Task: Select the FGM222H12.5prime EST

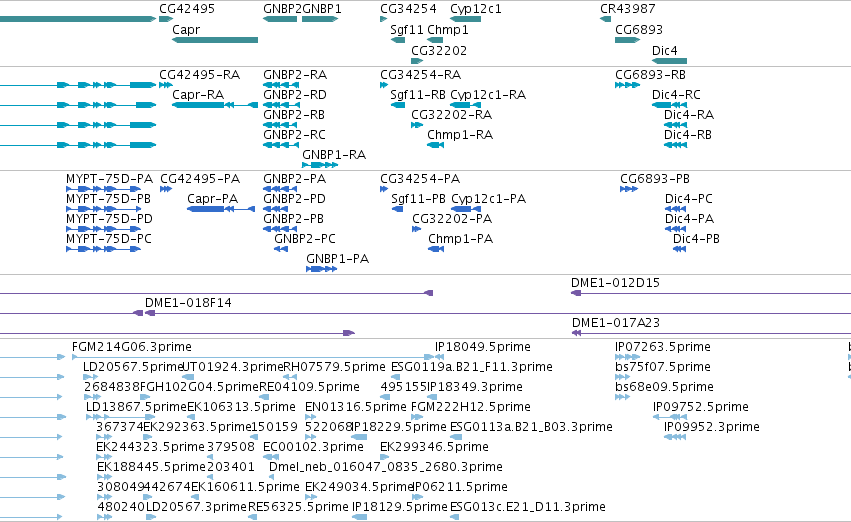Action: click(417, 417)
